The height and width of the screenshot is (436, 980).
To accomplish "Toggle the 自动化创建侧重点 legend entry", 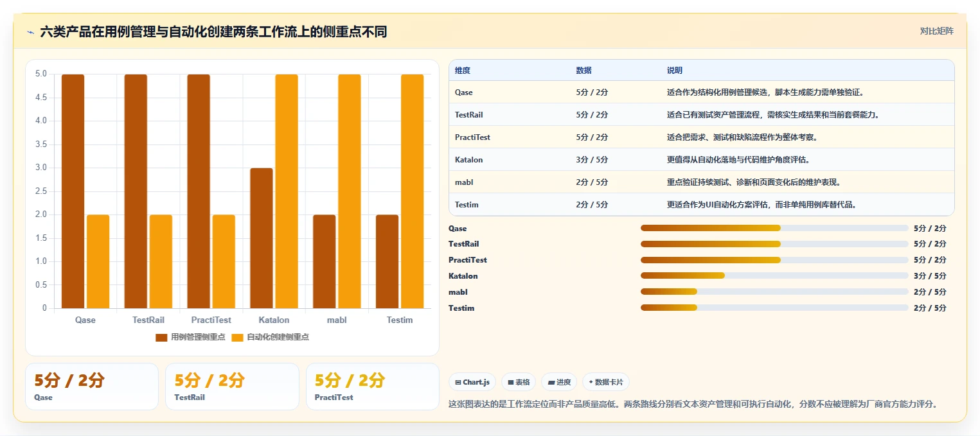I will click(x=270, y=337).
